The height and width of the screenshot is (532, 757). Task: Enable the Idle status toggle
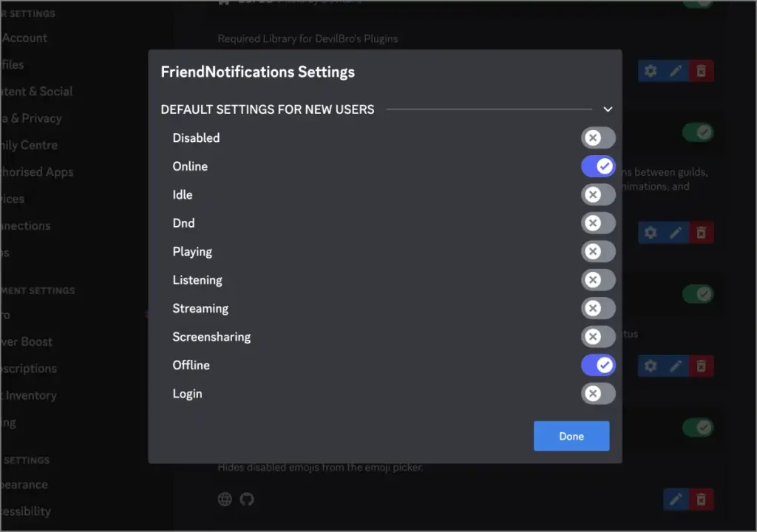point(597,194)
